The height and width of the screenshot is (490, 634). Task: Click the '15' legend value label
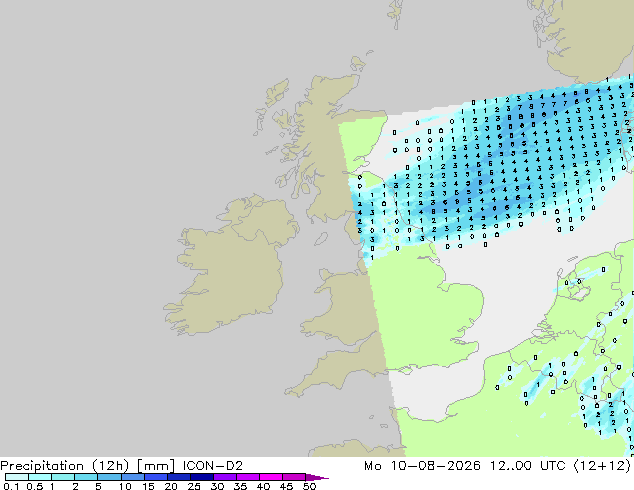pos(148,486)
